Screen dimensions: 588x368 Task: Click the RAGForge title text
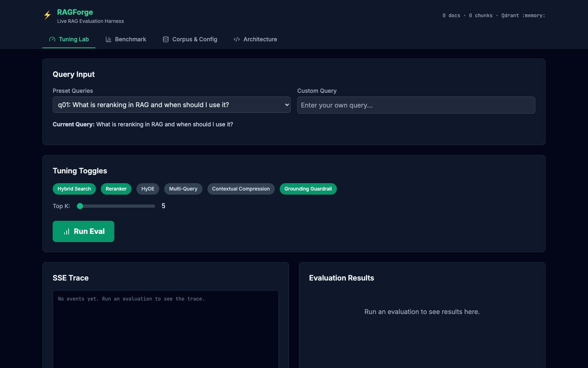coord(75,12)
